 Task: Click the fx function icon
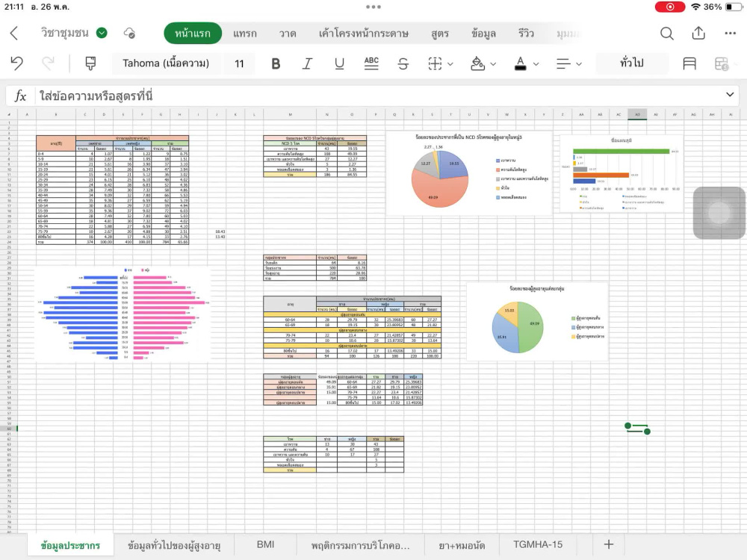coord(20,96)
